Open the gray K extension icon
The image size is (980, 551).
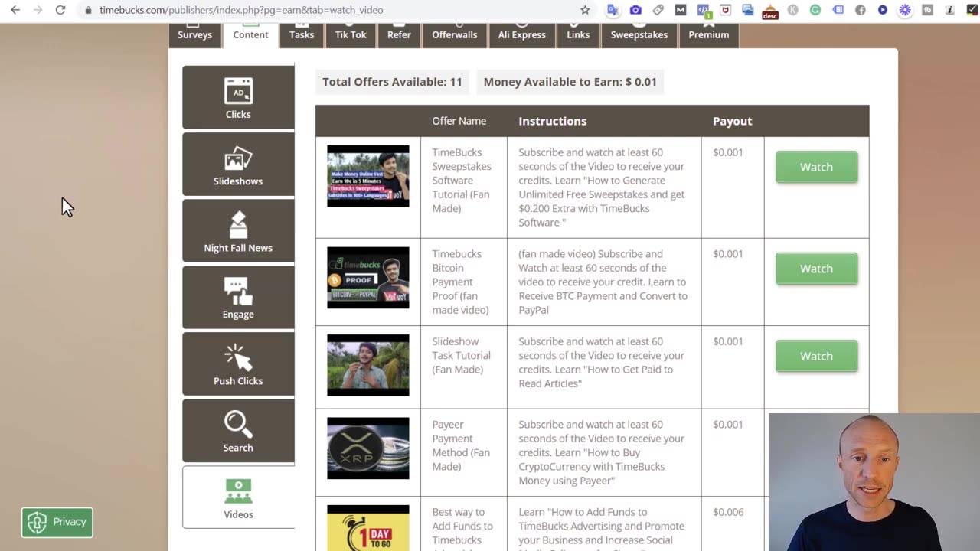click(792, 10)
